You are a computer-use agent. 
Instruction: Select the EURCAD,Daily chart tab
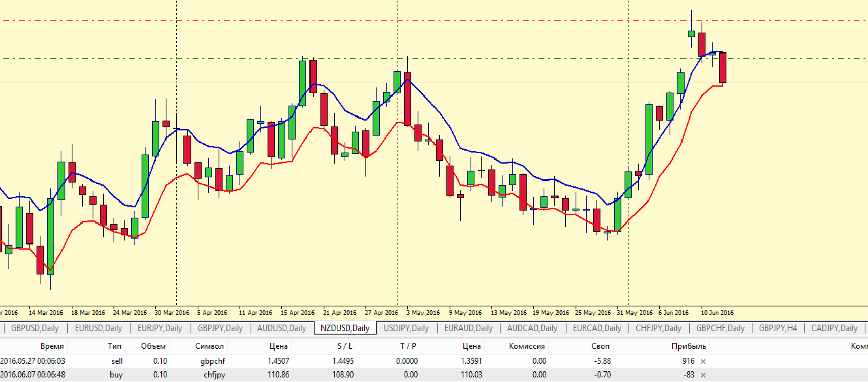click(597, 328)
